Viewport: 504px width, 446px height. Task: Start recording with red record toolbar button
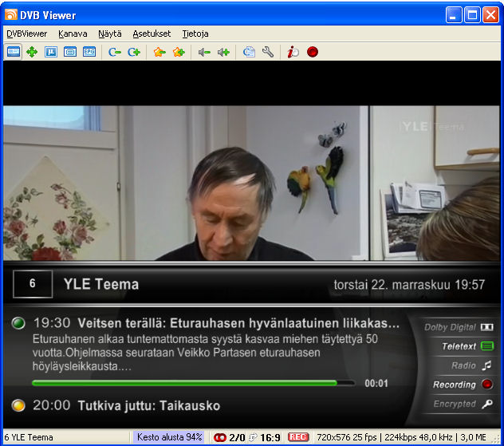coord(313,52)
